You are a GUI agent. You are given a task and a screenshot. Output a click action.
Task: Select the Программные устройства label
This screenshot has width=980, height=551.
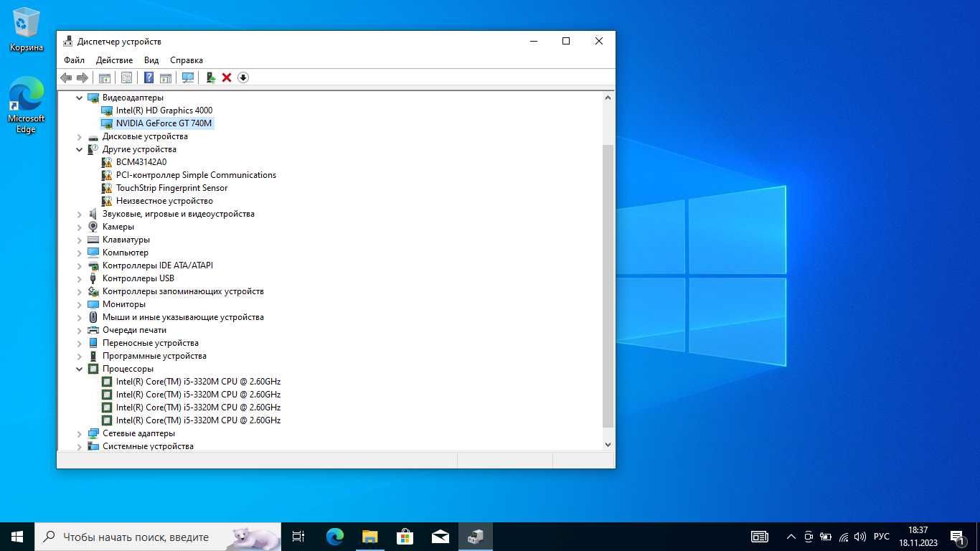[x=154, y=356]
